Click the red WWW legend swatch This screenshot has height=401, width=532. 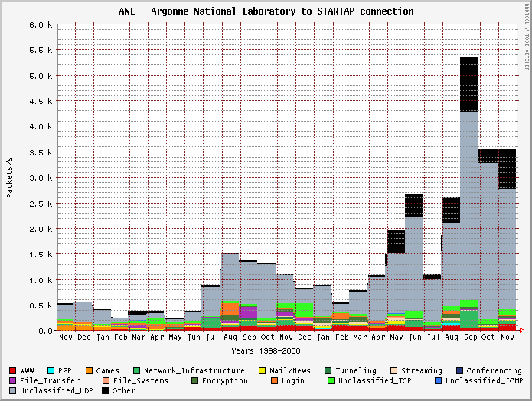coord(12,371)
